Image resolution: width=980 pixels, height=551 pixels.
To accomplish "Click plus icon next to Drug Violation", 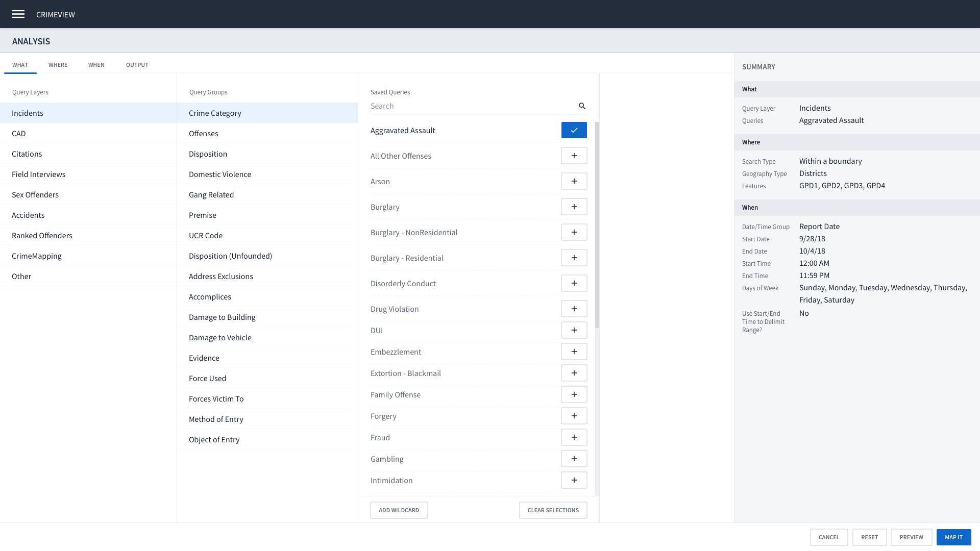I will click(x=574, y=309).
